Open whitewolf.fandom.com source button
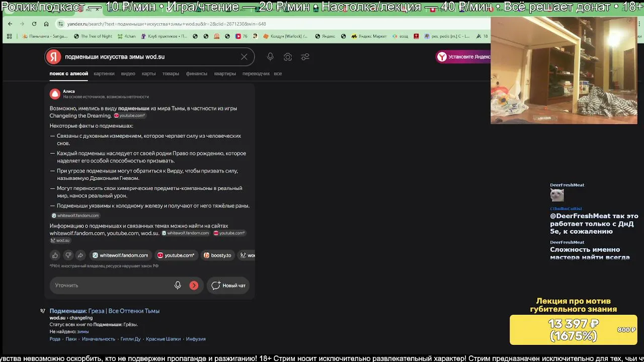Screen dimensions: 644x362 pyautogui.click(x=120, y=255)
